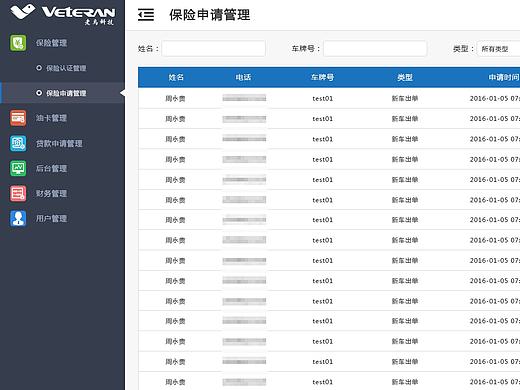Open the blue 贷款申请管理 icon
520x390 pixels.
pyautogui.click(x=18, y=143)
